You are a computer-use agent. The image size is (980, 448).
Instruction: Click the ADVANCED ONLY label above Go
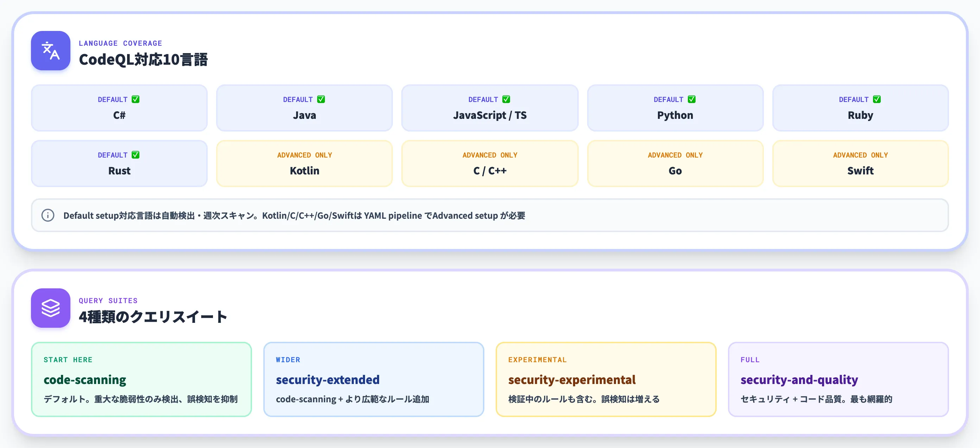click(x=675, y=155)
